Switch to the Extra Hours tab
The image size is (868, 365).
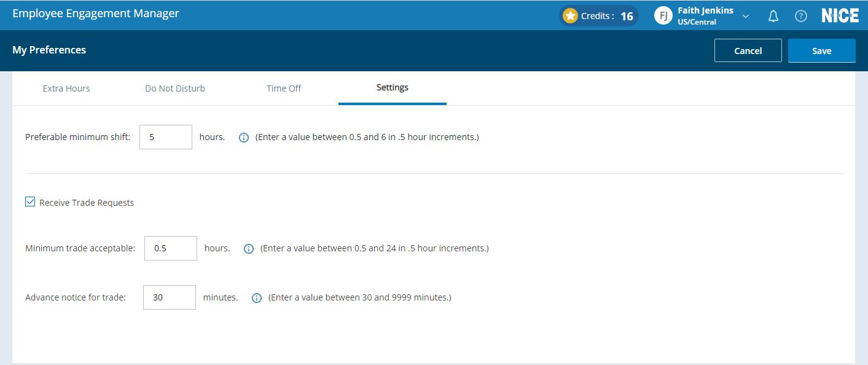pos(66,88)
